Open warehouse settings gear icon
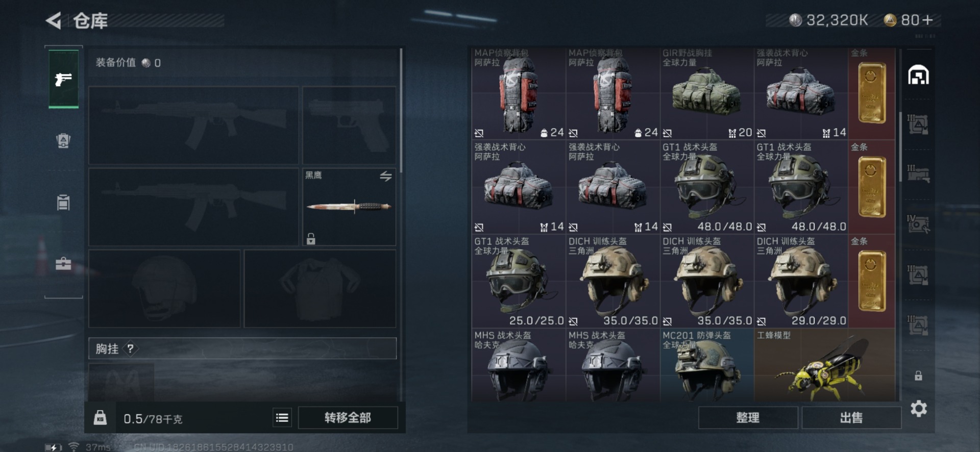The image size is (980, 452). point(919,409)
